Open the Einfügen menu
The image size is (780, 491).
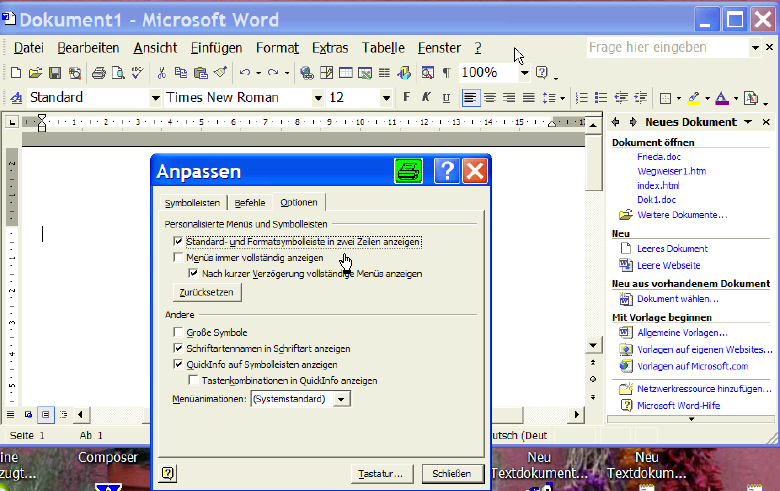tap(216, 48)
